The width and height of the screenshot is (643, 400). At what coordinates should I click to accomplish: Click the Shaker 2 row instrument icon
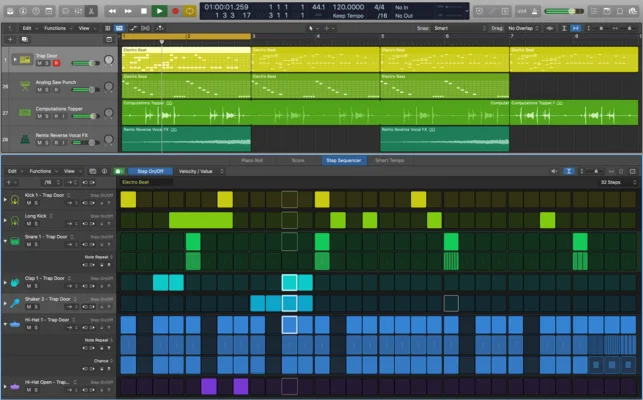click(x=16, y=302)
